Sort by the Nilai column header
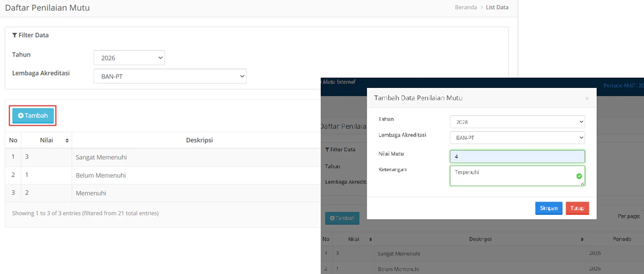The width and height of the screenshot is (644, 274). pyautogui.click(x=47, y=140)
